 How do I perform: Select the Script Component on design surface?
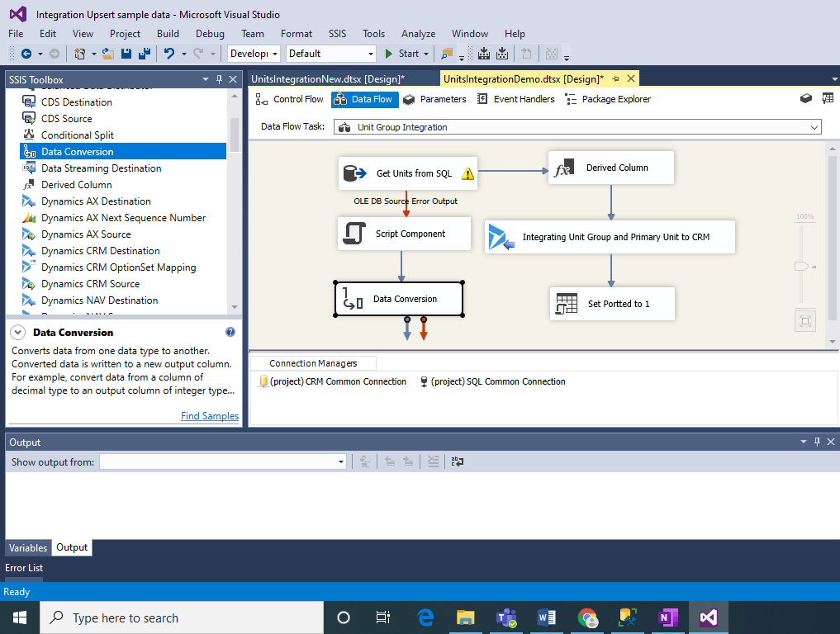tap(404, 234)
